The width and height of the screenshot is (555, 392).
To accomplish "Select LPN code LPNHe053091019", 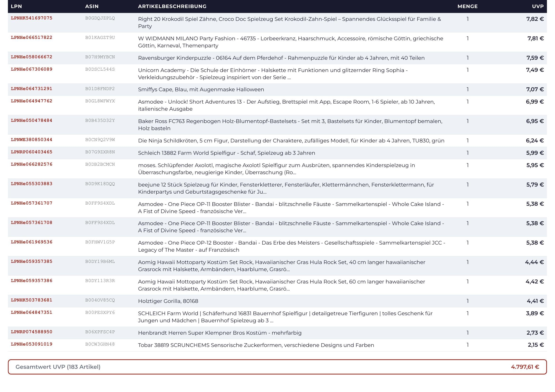I will pos(31,344).
